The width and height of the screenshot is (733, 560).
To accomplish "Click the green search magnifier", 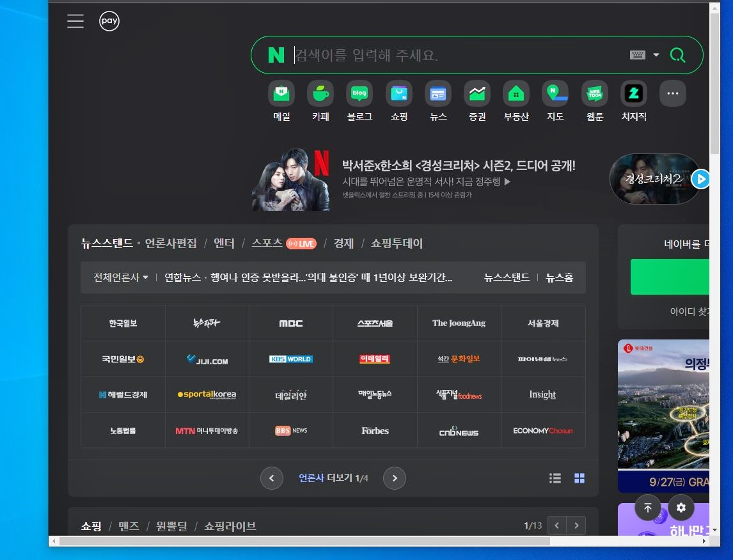I will pos(678,55).
